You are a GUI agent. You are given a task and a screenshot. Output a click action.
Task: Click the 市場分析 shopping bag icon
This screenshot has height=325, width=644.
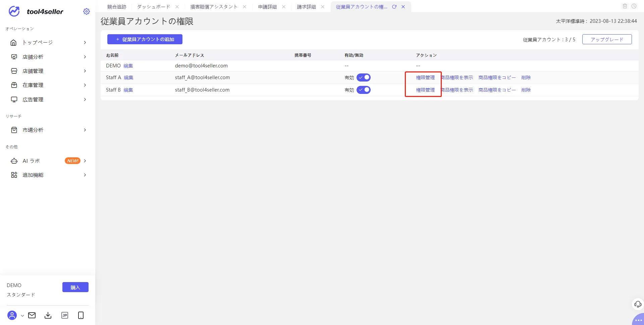click(14, 130)
